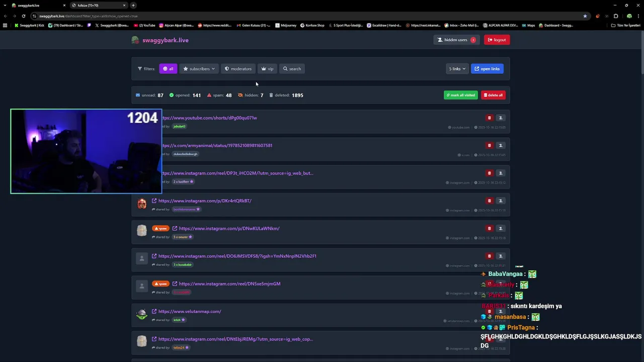Click the spam badge on DN5xe5mjmGM entry
644x362 pixels.
pos(160,284)
